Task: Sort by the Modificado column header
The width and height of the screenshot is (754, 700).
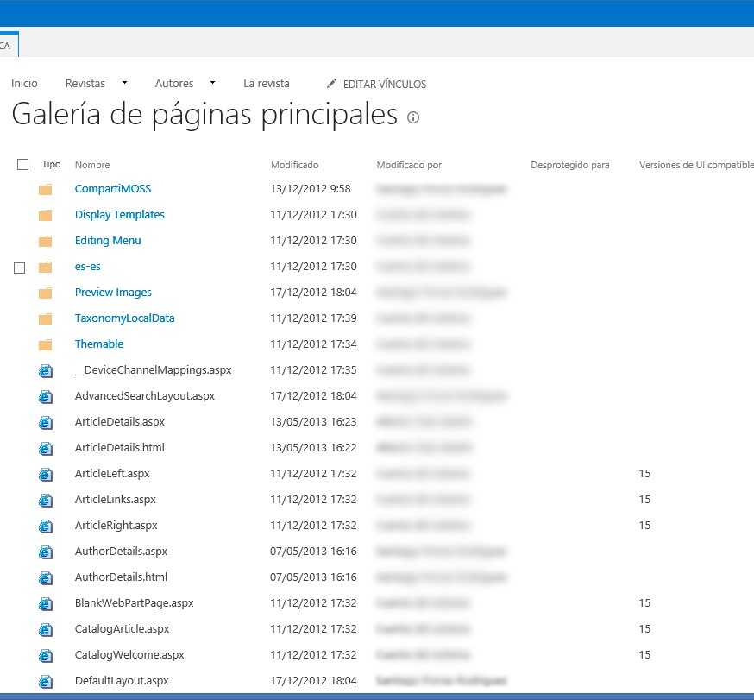Action: tap(294, 165)
